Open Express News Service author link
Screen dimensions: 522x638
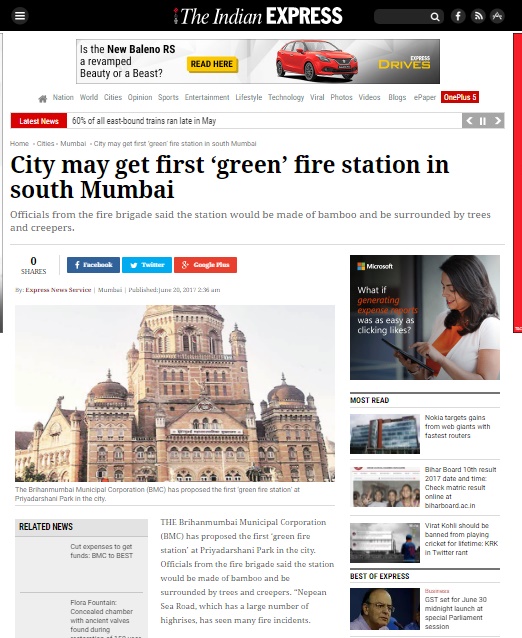coord(58,290)
